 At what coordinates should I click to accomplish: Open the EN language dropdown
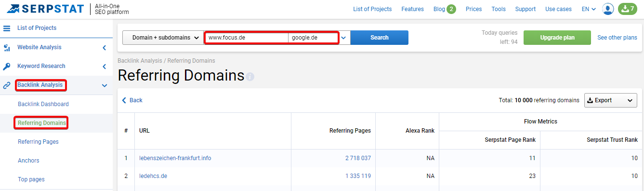[x=589, y=9]
